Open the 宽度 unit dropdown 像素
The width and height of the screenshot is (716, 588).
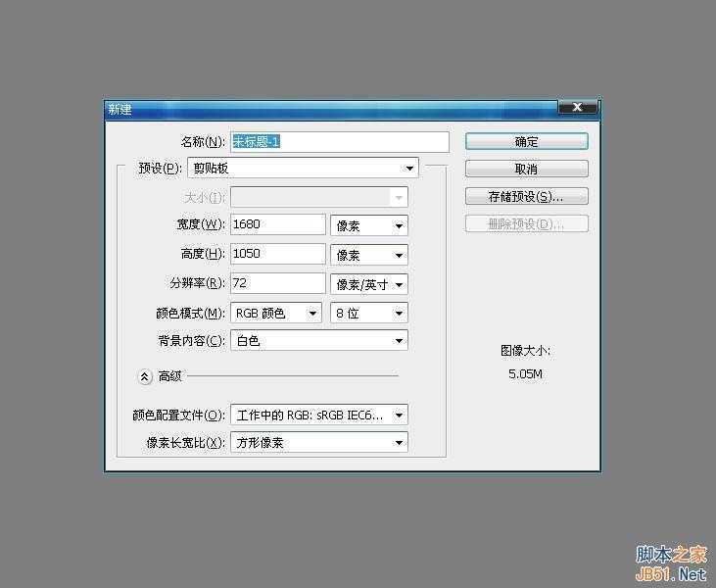click(x=369, y=225)
